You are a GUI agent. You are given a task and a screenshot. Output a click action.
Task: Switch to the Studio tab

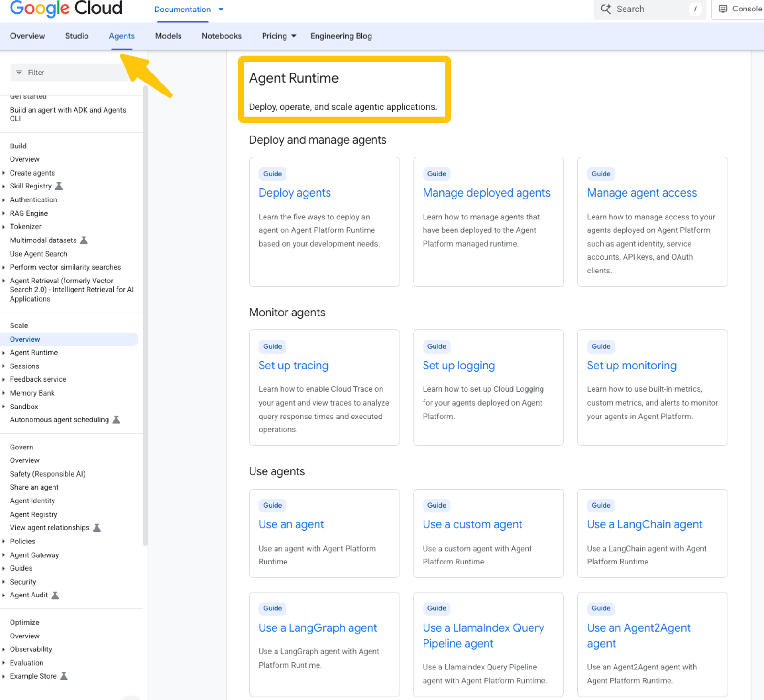[77, 36]
